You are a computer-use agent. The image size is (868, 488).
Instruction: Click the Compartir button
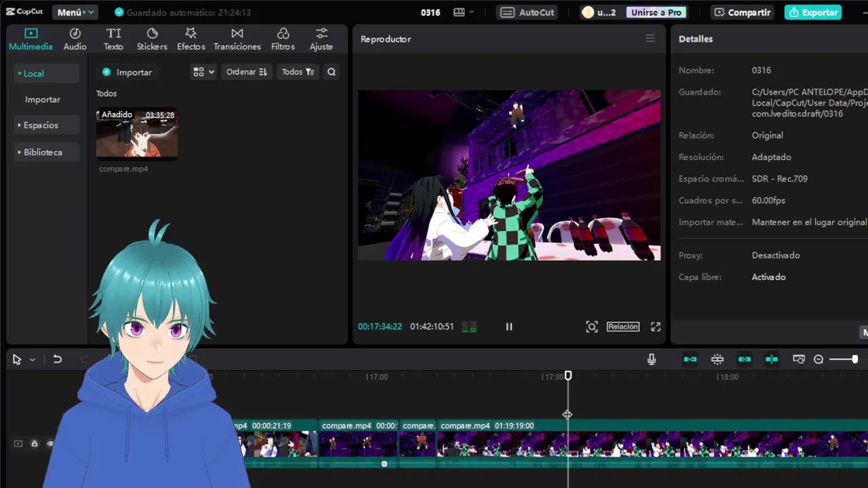coord(743,12)
